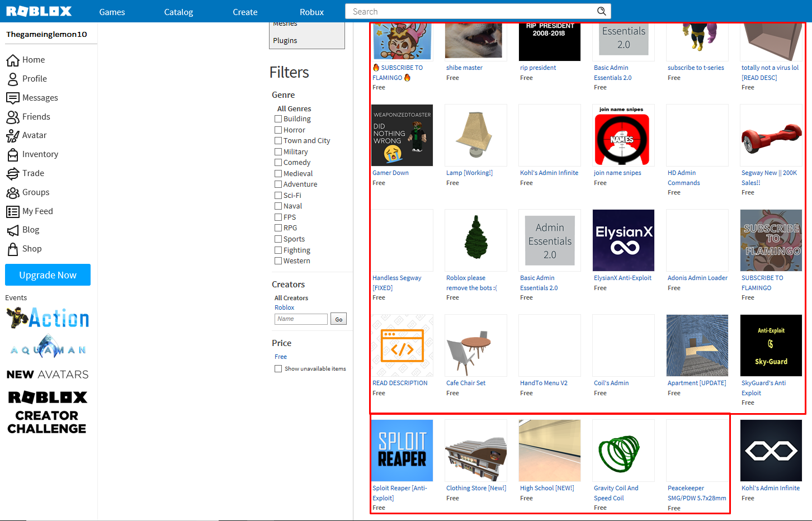Open the Lamp [Working!] thumbnail

tap(476, 135)
